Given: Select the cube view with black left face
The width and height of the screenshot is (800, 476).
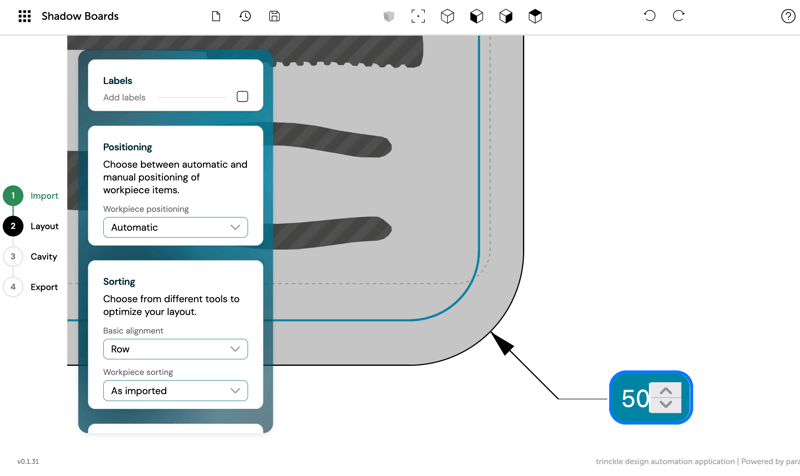Looking at the screenshot, I should point(477,16).
